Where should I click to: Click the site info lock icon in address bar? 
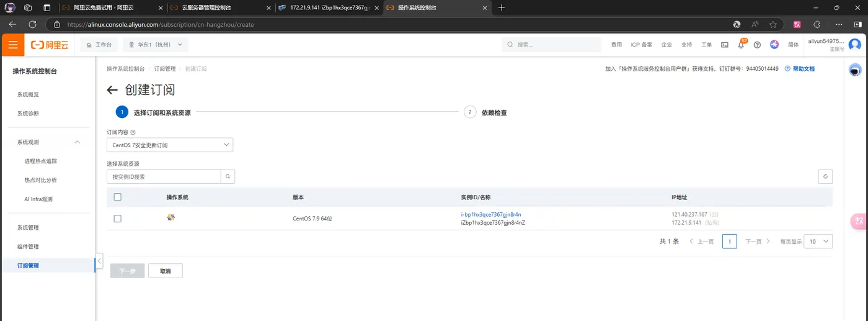57,24
